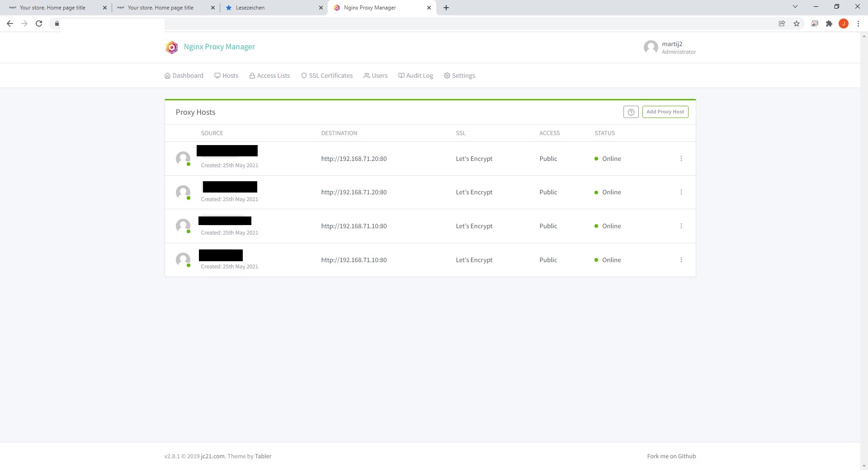Open the Fork me on Github link
The image size is (868, 470).
pos(671,456)
